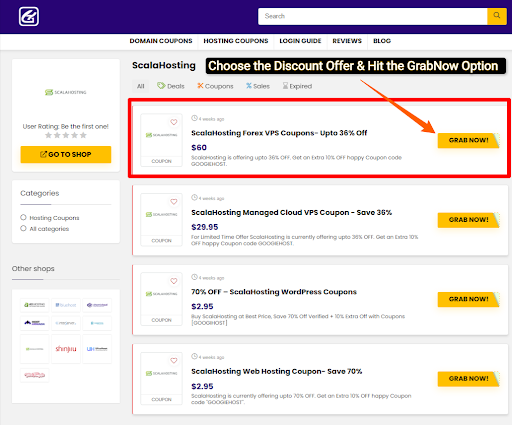Open the dark blue shop logo in second row

pos(34,323)
